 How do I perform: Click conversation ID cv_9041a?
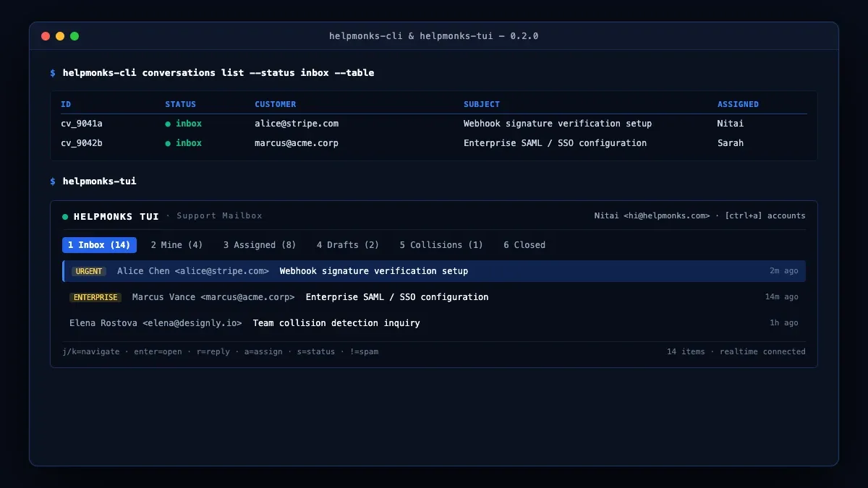point(82,124)
